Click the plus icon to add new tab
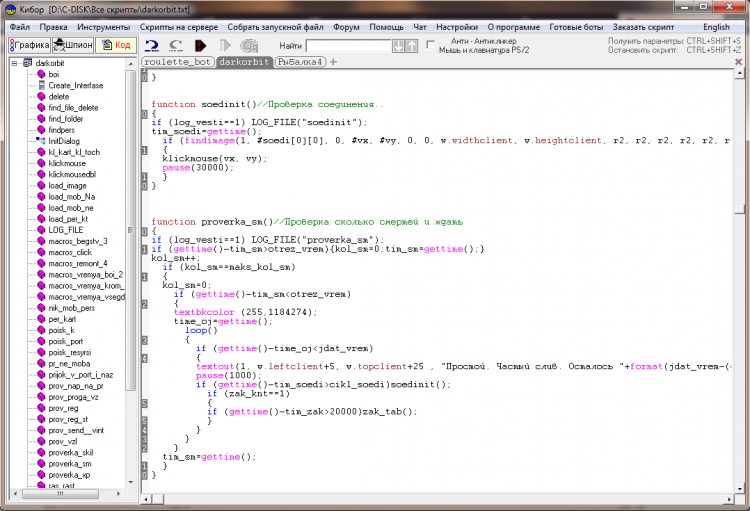750x511 pixels. tap(334, 62)
